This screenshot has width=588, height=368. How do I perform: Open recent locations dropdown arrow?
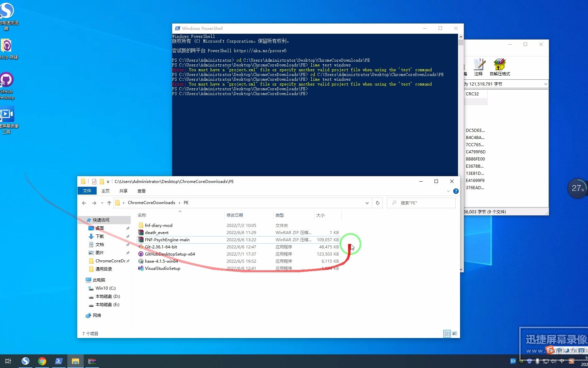(x=102, y=203)
